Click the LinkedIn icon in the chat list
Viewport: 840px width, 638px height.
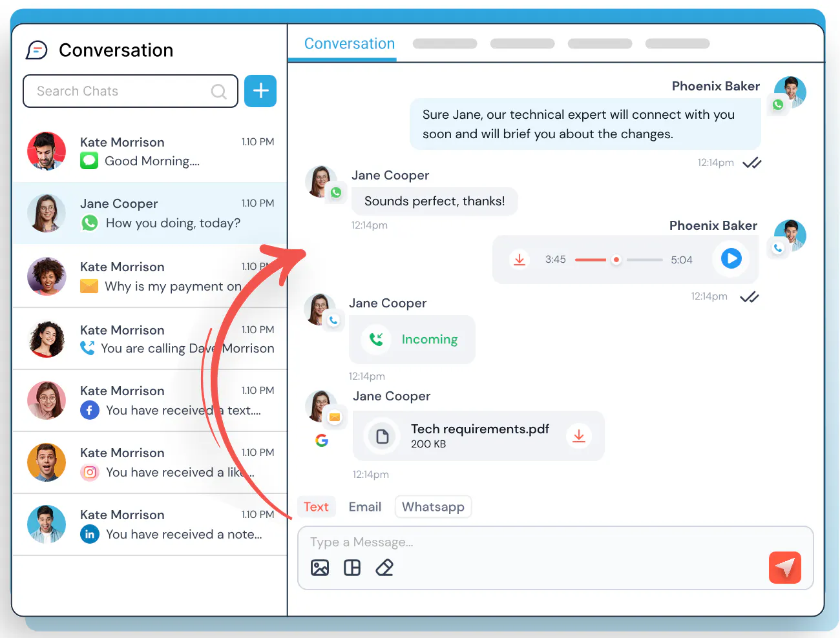click(90, 534)
